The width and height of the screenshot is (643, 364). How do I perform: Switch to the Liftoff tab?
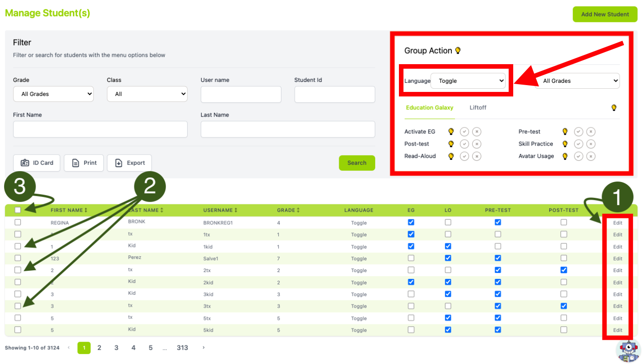[x=478, y=108]
